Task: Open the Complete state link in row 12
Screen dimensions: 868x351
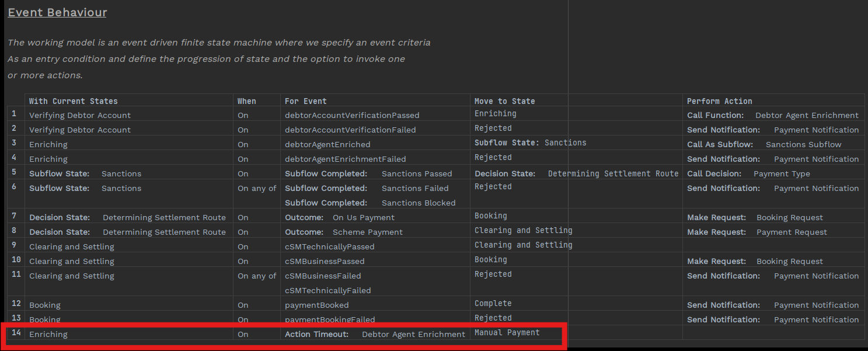Action: pos(493,304)
